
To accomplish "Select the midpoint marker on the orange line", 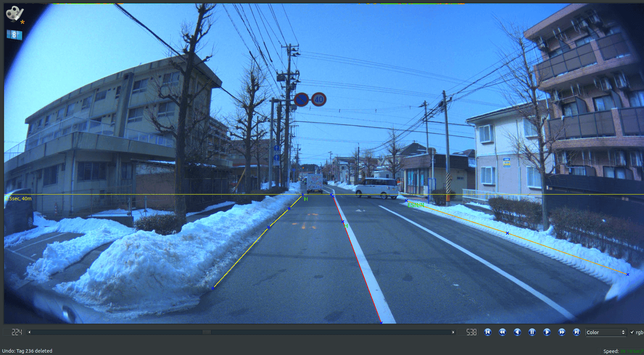I will point(507,233).
